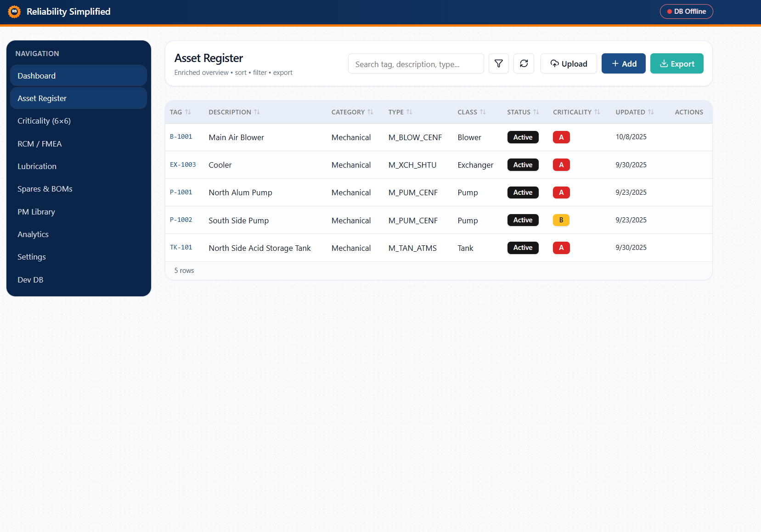761x532 pixels.
Task: Click the DB Offline status indicator
Action: (686, 11)
